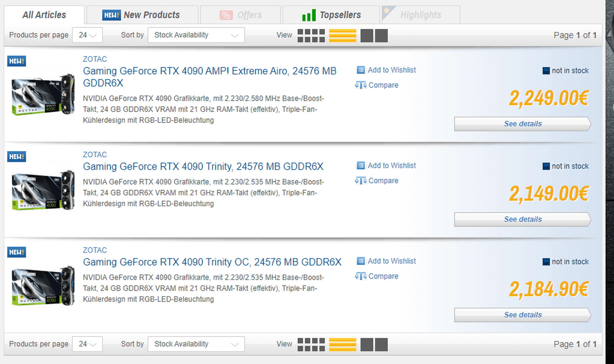Click wishlist icon for 2,149.00€ Trinity
The width and height of the screenshot is (614, 364).
[x=361, y=165]
